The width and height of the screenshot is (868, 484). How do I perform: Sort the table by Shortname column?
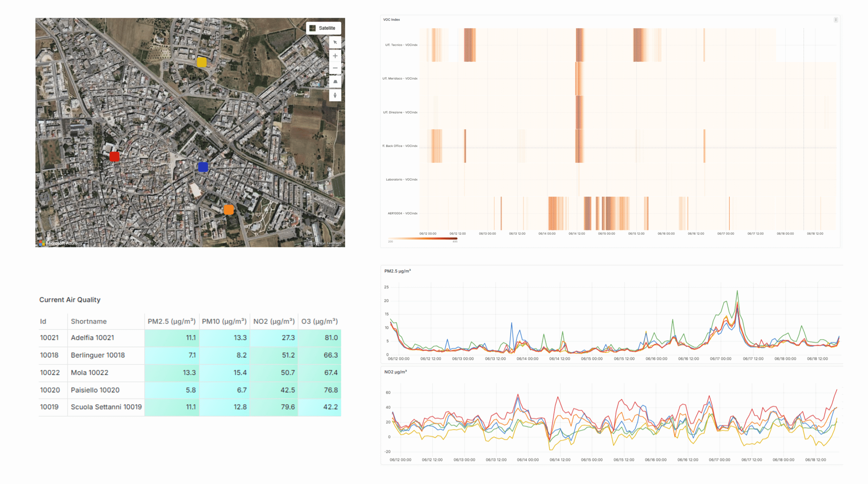[x=88, y=321]
